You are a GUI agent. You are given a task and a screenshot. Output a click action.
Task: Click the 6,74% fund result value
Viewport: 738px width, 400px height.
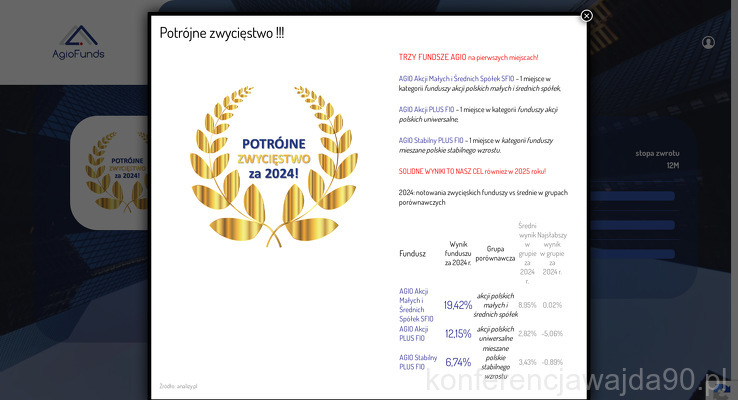pos(458,362)
